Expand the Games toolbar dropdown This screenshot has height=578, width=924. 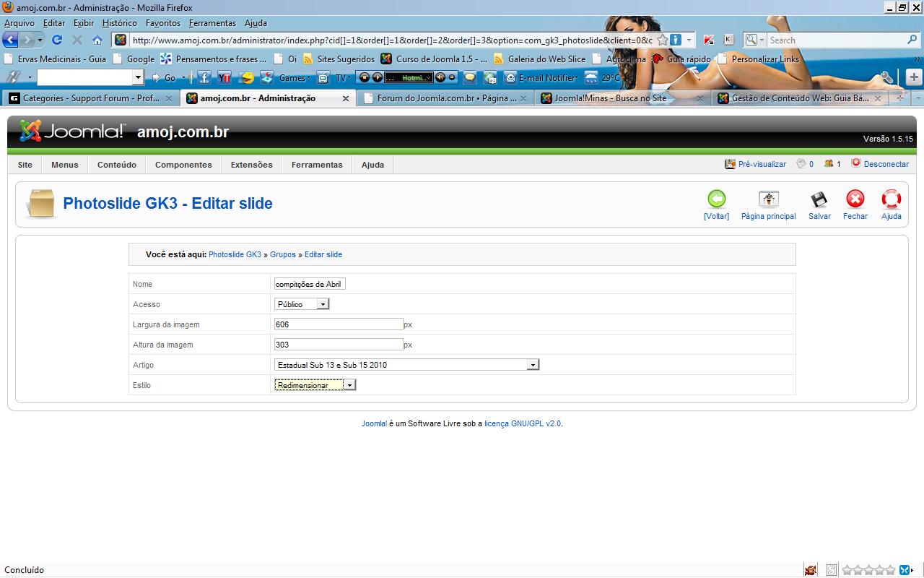click(309, 77)
